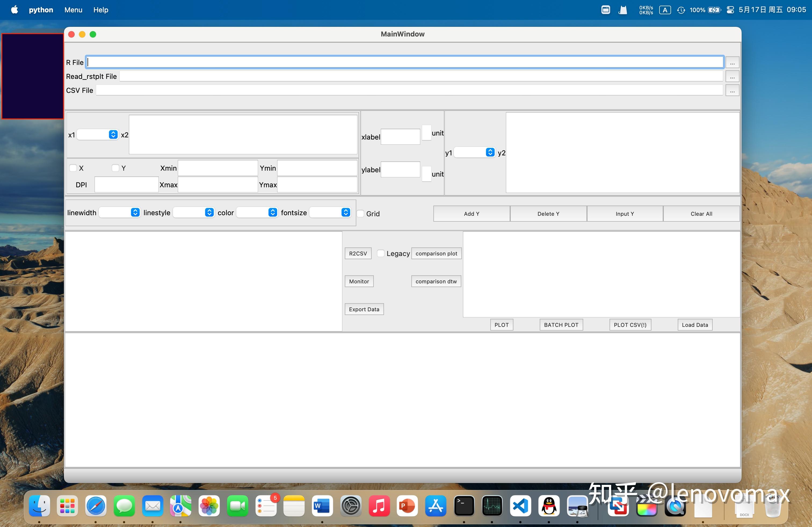This screenshot has width=812, height=527.
Task: Open Photos app in Dock
Action: [x=209, y=506]
